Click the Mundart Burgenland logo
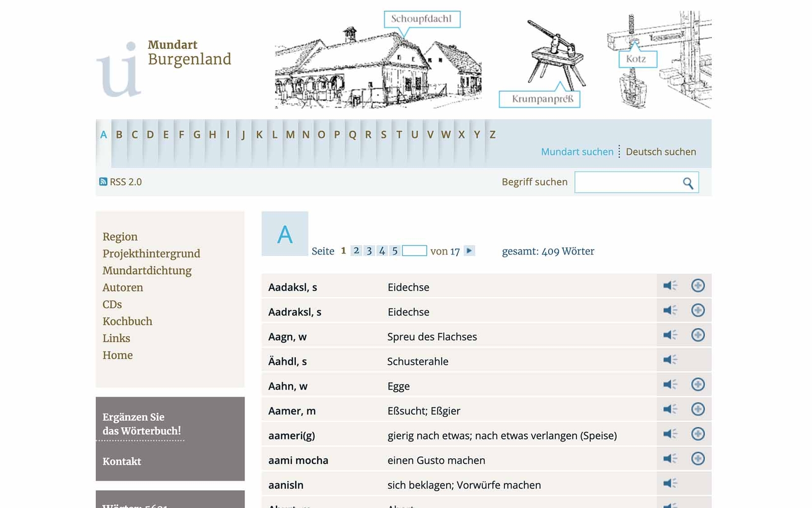 click(x=163, y=68)
